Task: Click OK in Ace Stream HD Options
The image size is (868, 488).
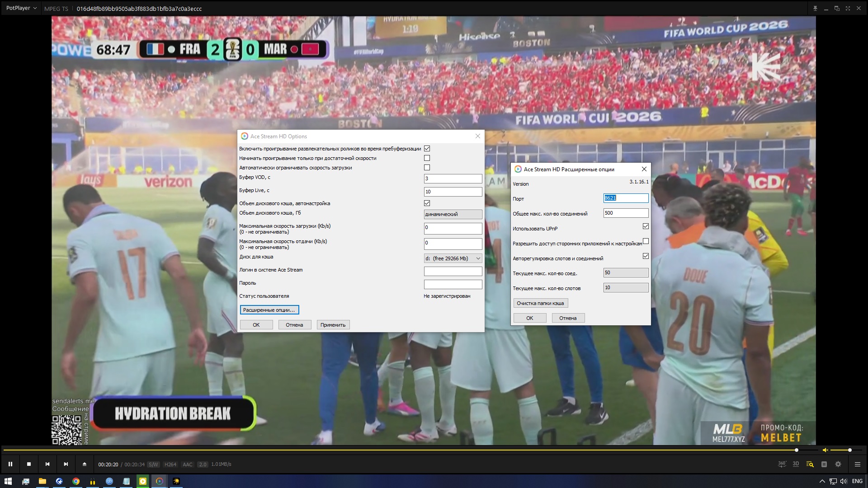Action: pos(256,325)
